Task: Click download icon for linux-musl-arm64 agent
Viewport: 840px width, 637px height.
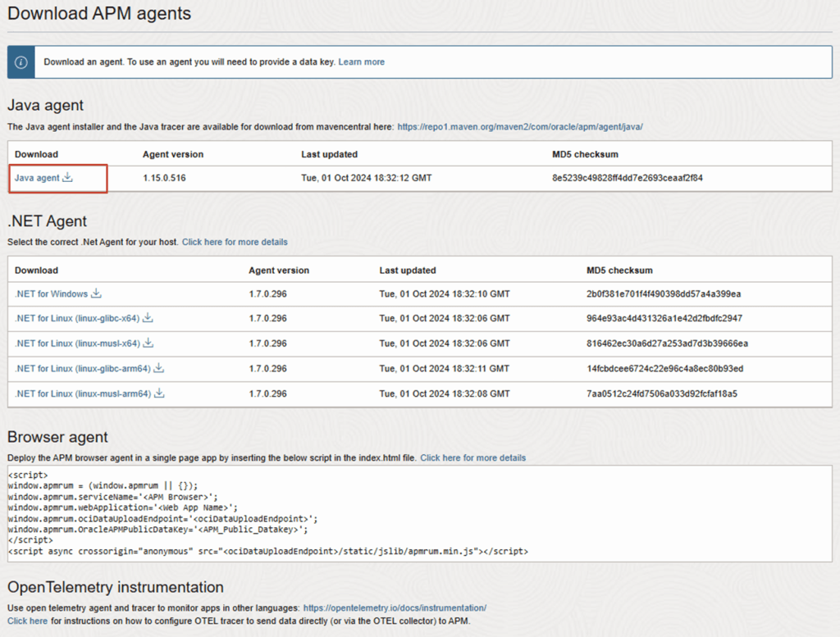Action: (x=160, y=394)
